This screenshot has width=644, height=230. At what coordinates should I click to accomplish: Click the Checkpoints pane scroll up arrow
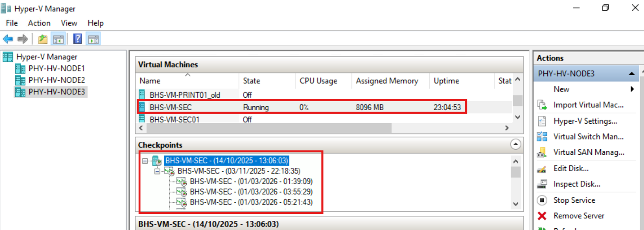(x=515, y=161)
